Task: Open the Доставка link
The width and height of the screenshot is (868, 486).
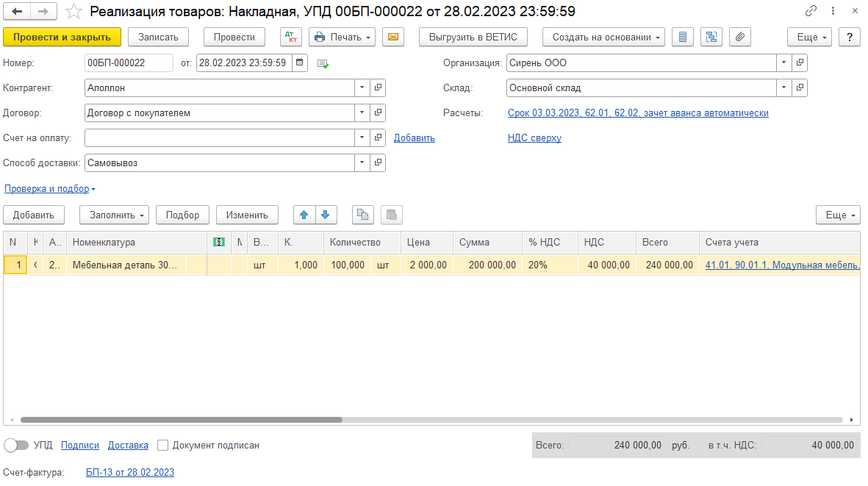Action: (x=128, y=445)
